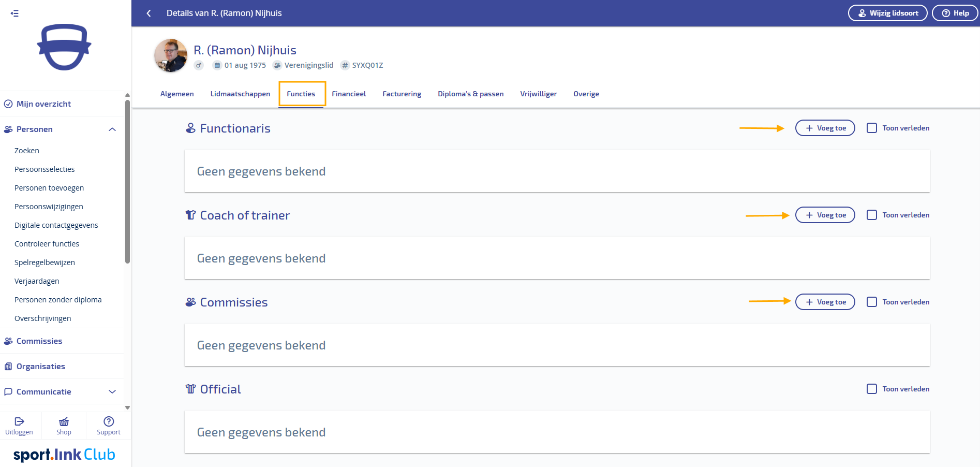Open Controleer functies
This screenshot has height=467, width=980.
tap(47, 244)
